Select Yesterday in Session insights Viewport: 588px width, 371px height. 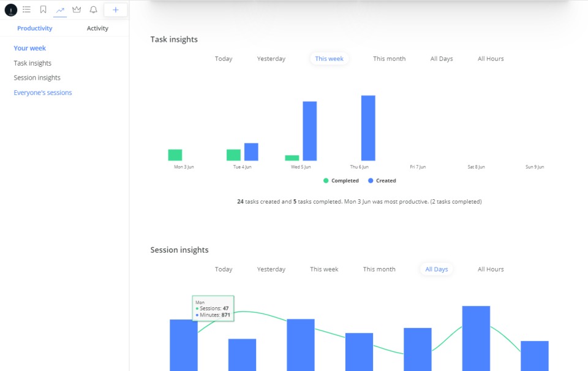tap(271, 269)
